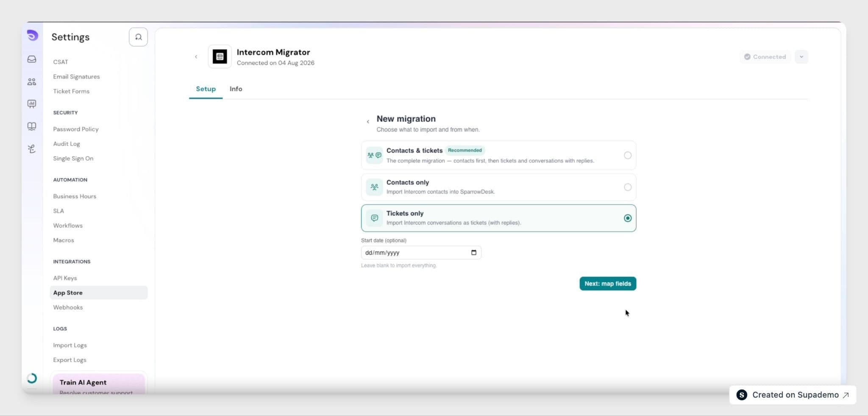Select the Contacts only radio button

tap(628, 187)
